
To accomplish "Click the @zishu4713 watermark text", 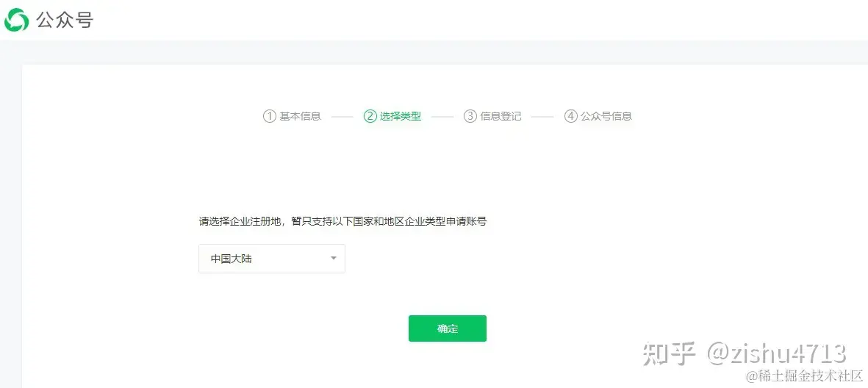I will pos(777,353).
